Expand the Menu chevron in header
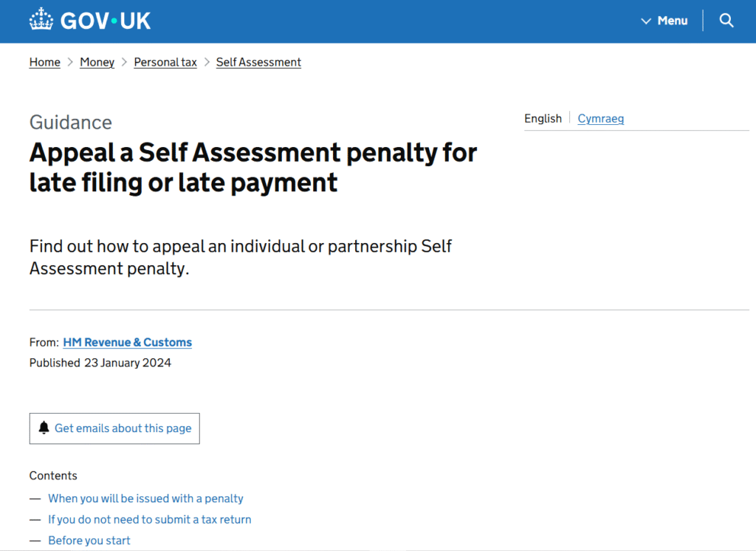Viewport: 756px width, 551px height. tap(646, 21)
